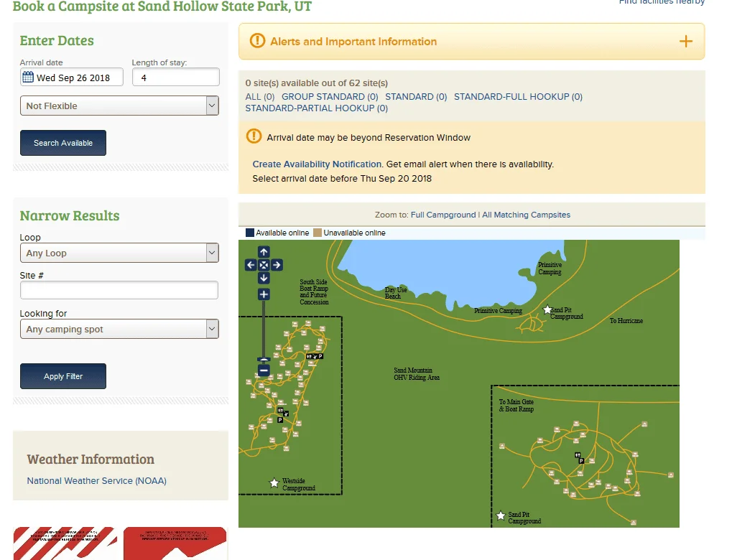This screenshot has width=732, height=560.
Task: Select the STANDARD (0) filter
Action: pos(416,97)
